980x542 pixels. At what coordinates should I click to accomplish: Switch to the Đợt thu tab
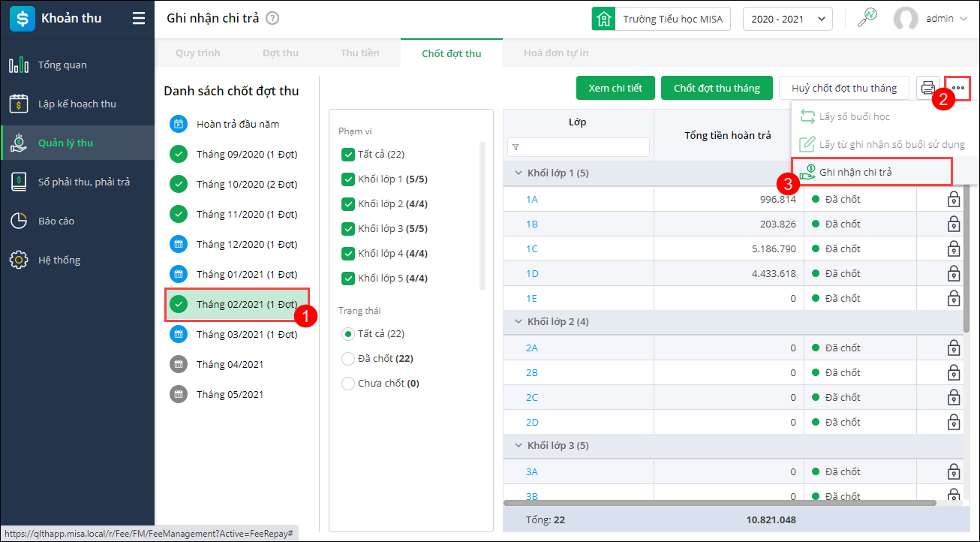pos(281,53)
